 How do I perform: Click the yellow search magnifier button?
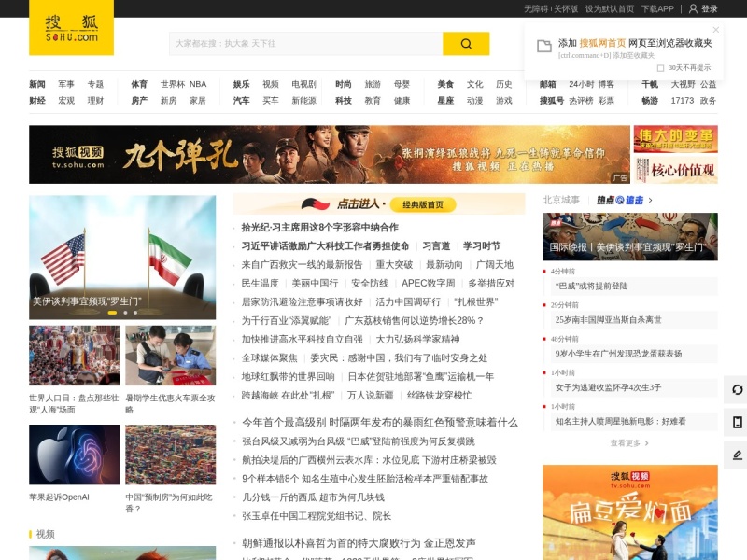[466, 44]
